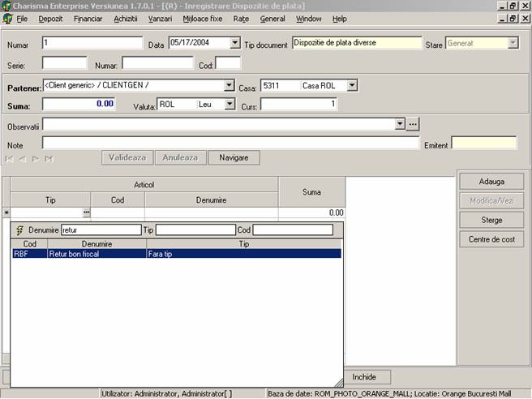Open the Stare dropdown

click(513, 43)
